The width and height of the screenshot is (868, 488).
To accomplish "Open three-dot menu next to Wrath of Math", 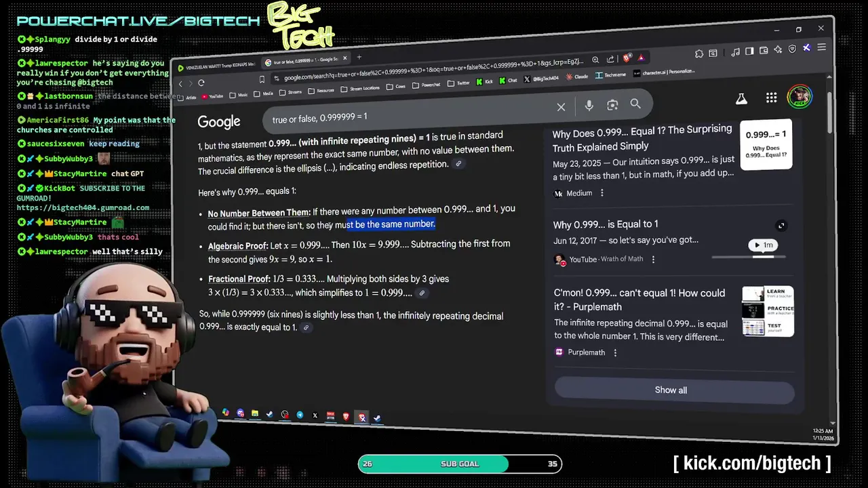I will (654, 260).
